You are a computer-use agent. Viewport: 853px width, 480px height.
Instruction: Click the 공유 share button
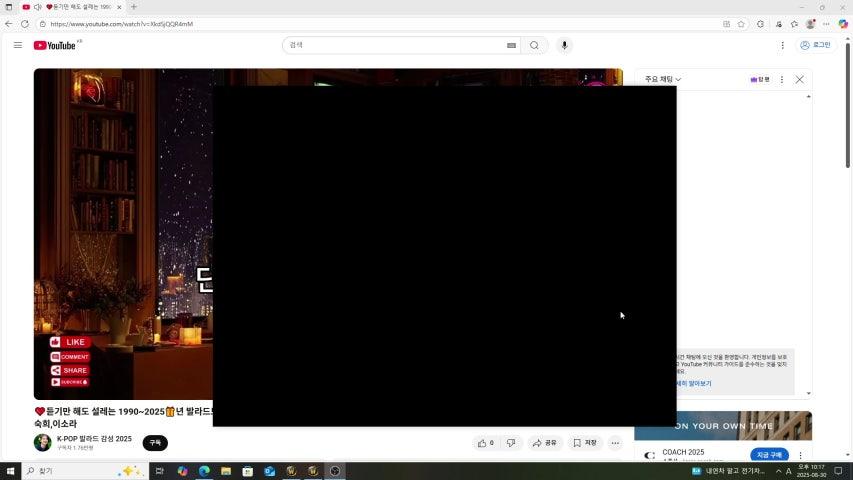pos(545,443)
